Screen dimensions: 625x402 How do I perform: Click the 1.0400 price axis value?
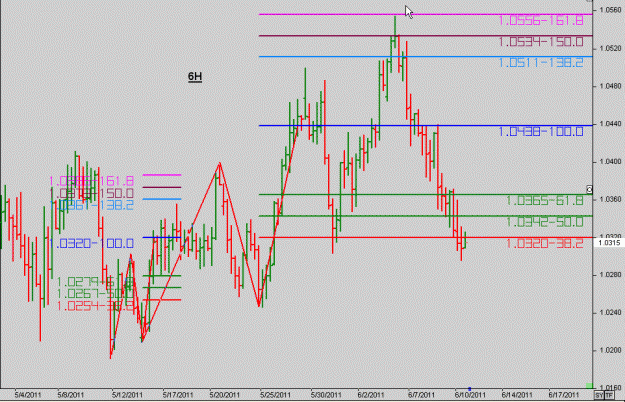click(610, 162)
